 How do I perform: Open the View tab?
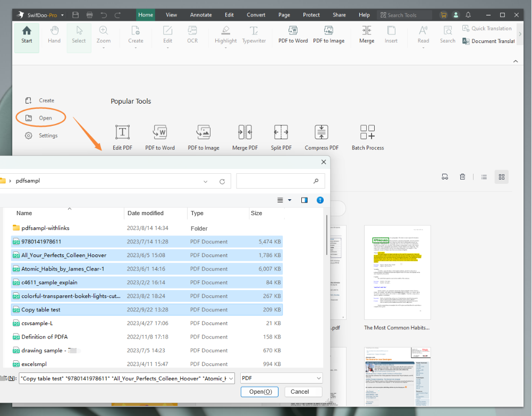171,15
